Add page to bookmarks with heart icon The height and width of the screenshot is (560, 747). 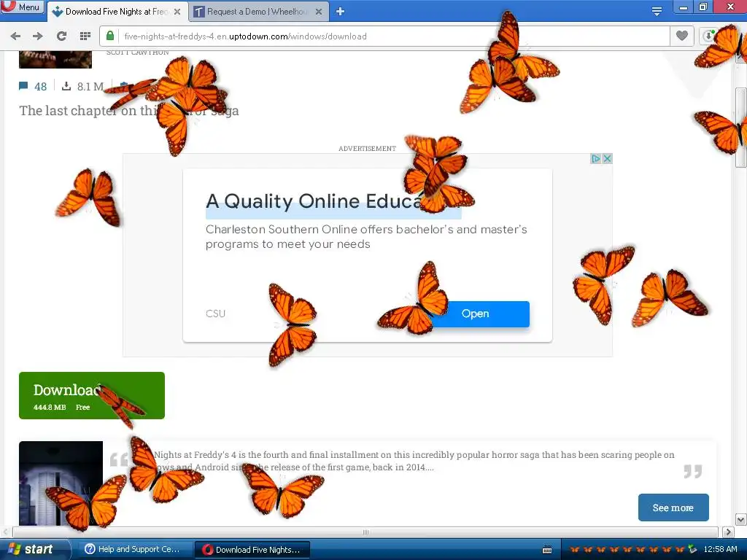(x=682, y=36)
